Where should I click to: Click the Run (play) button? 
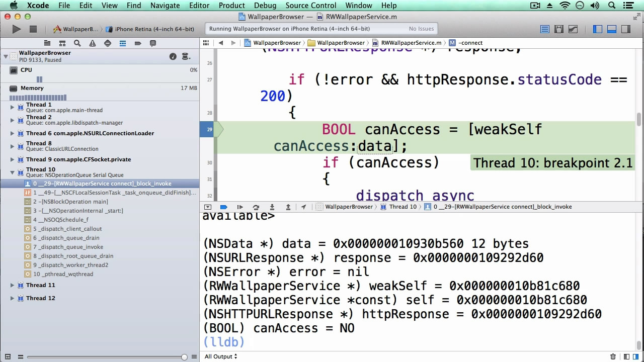[x=17, y=29]
